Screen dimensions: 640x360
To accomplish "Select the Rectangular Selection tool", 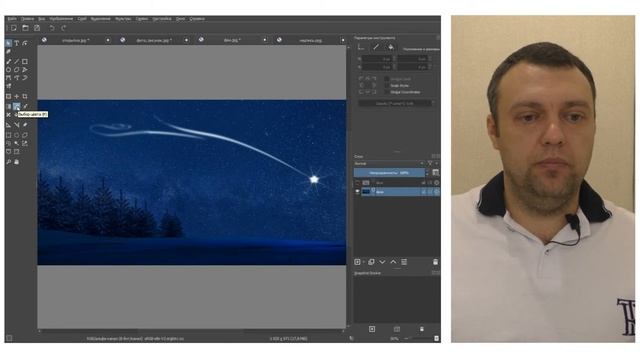I will coord(9,135).
